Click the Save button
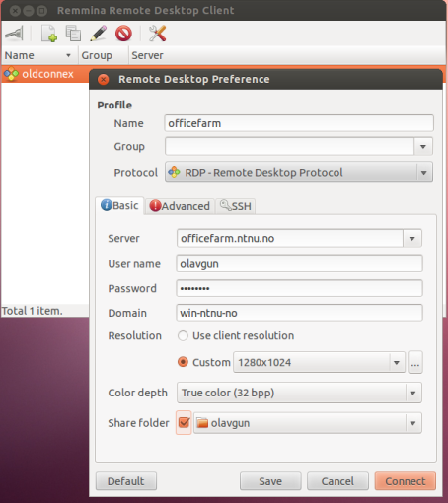The width and height of the screenshot is (448, 503). click(x=270, y=481)
